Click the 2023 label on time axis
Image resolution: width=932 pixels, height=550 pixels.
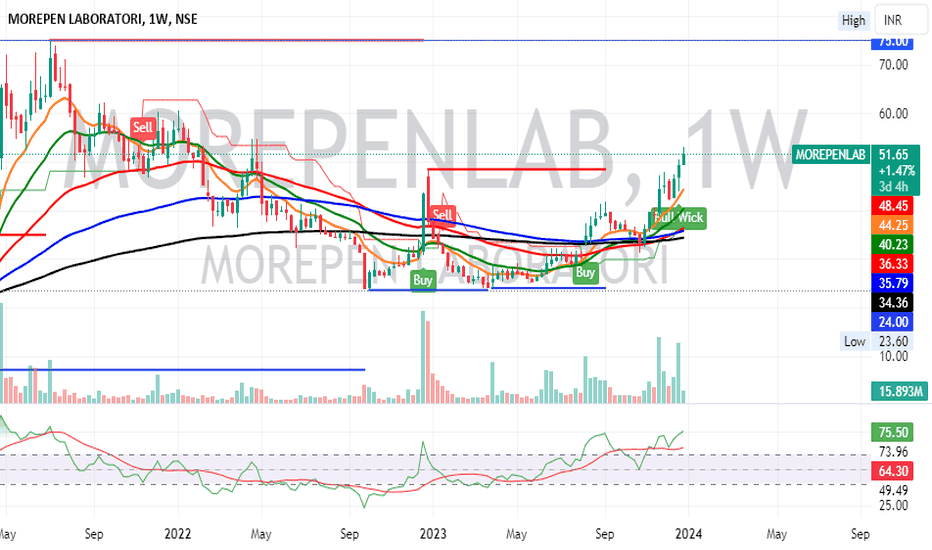click(433, 533)
